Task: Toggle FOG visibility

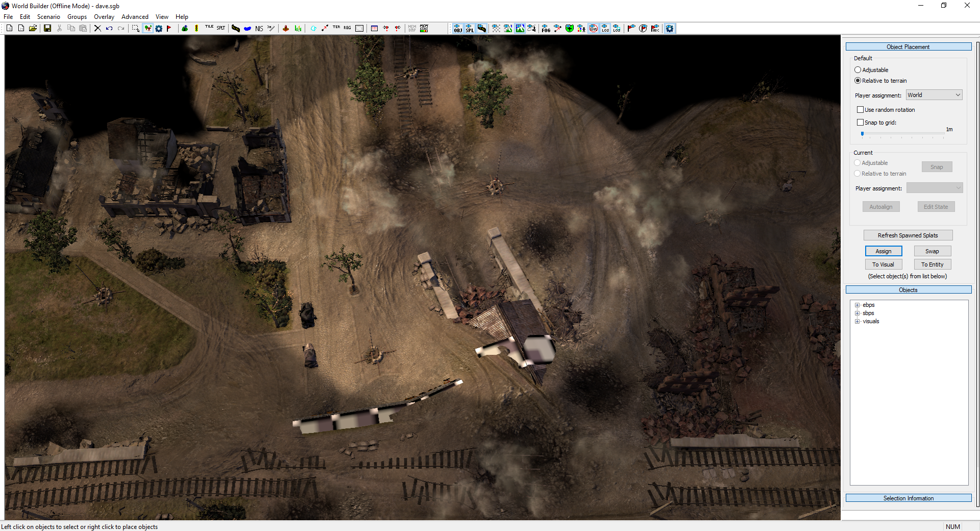Action: pos(546,29)
